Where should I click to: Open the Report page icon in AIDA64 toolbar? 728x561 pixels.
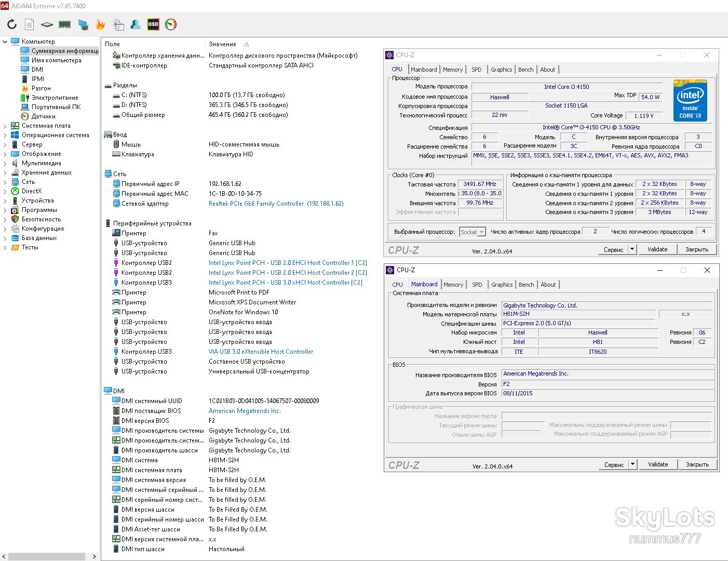(30, 24)
